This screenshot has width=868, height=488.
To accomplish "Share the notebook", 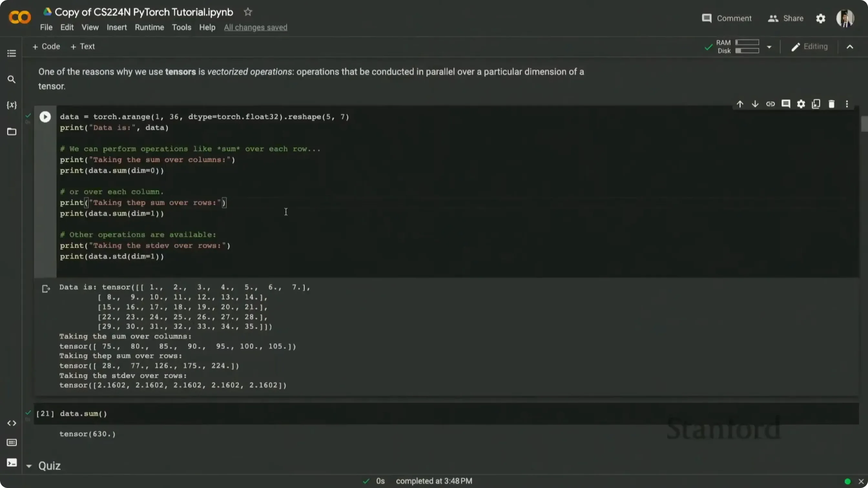I will pyautogui.click(x=785, y=18).
